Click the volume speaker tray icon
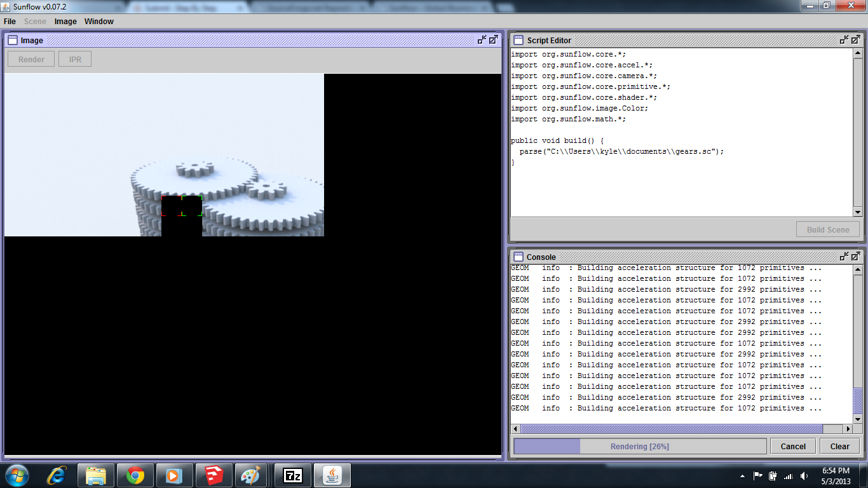 [x=804, y=475]
